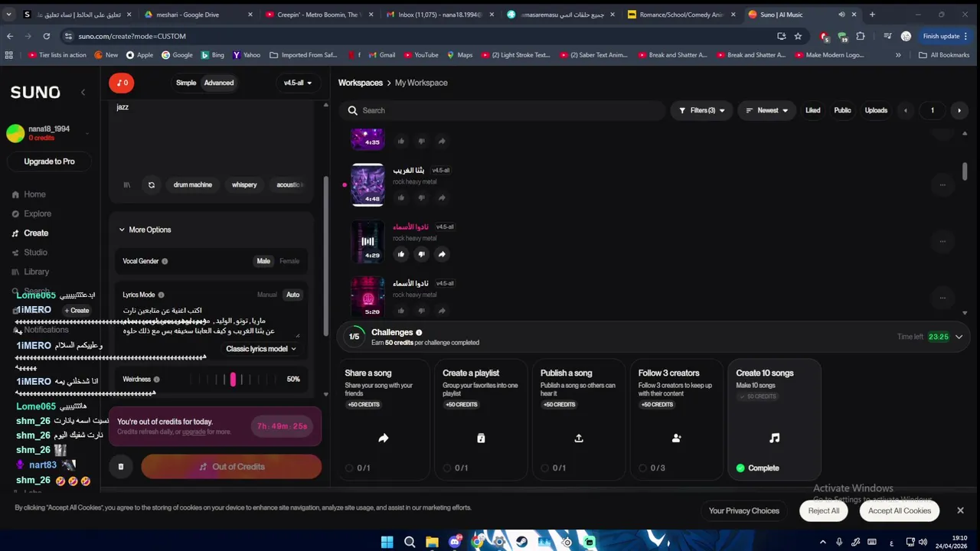Toggle the Public filter
The height and width of the screenshot is (551, 980).
pos(842,110)
